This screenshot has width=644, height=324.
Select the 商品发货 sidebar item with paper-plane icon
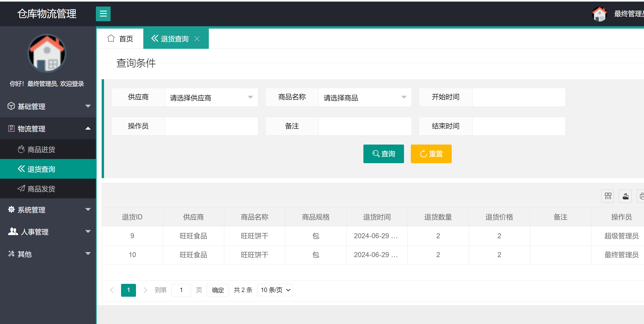[x=41, y=189]
